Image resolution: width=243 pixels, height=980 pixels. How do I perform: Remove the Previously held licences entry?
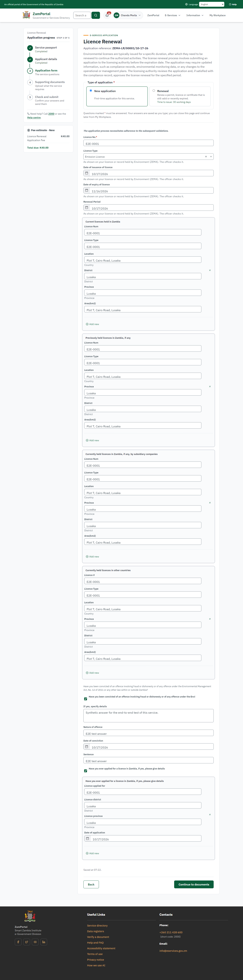tap(210, 386)
